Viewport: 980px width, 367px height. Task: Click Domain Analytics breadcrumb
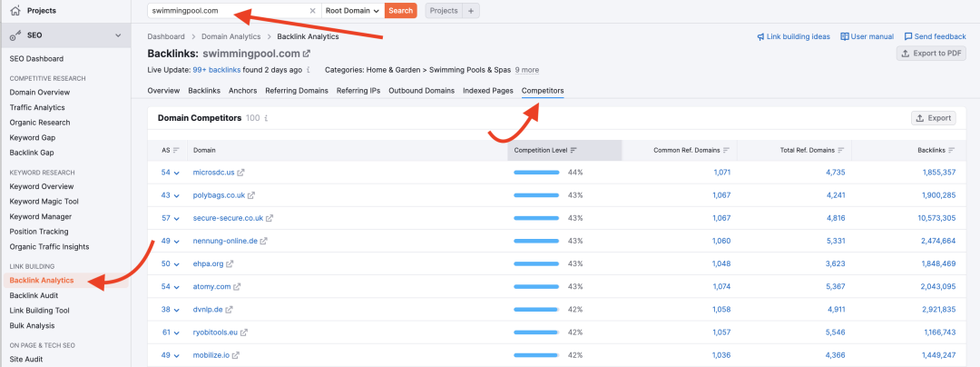pyautogui.click(x=230, y=37)
